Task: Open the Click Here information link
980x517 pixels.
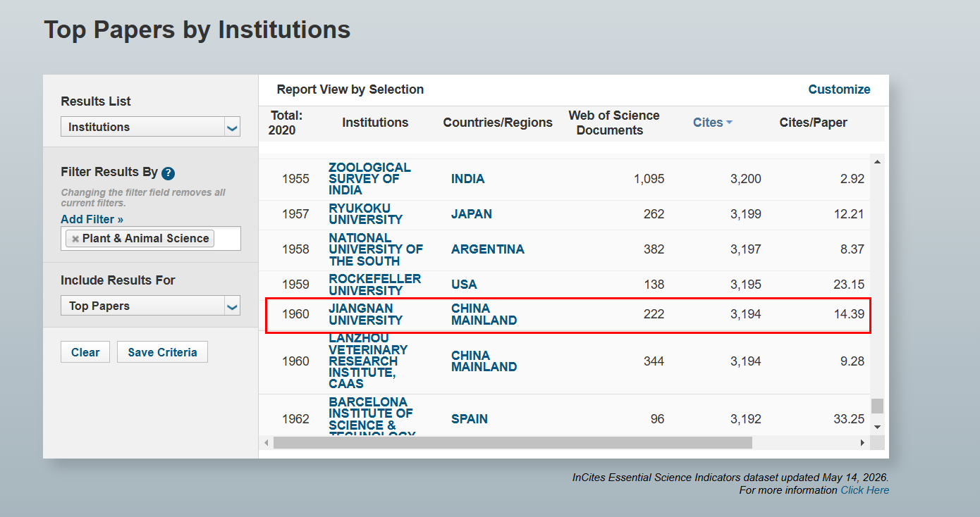Action: click(x=864, y=490)
